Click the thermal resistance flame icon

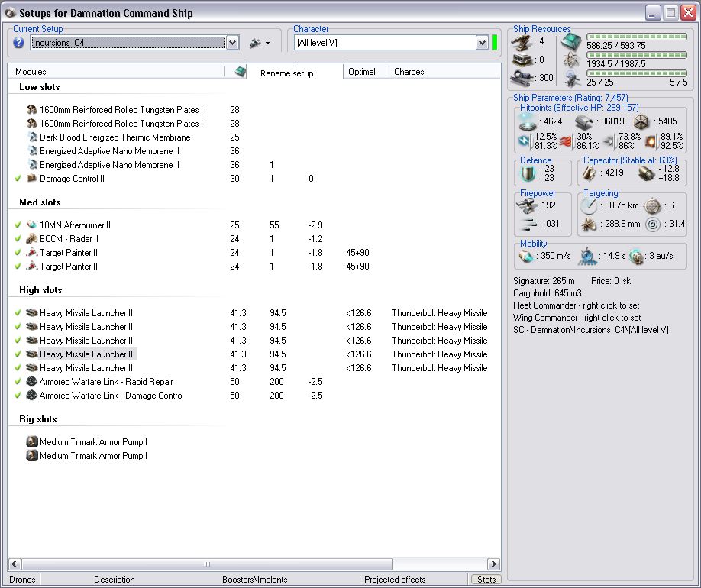click(566, 141)
